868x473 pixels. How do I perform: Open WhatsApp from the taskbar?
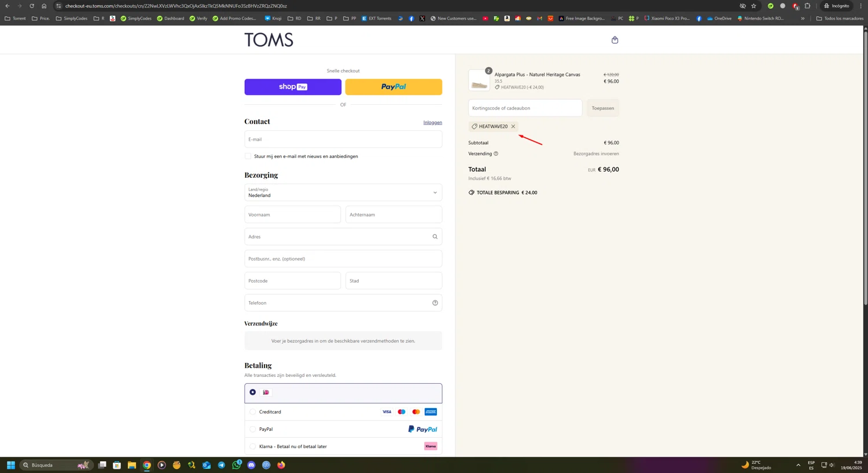(x=237, y=465)
